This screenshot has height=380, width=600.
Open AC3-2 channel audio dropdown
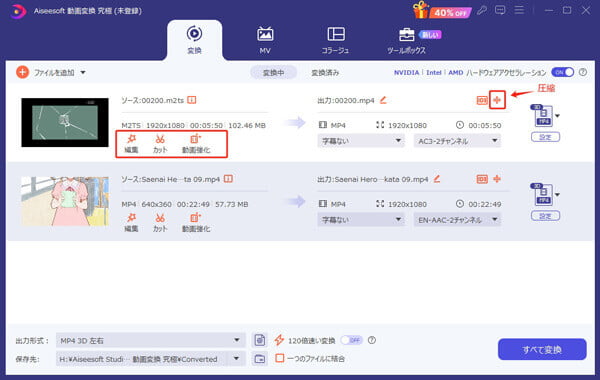[x=457, y=141]
